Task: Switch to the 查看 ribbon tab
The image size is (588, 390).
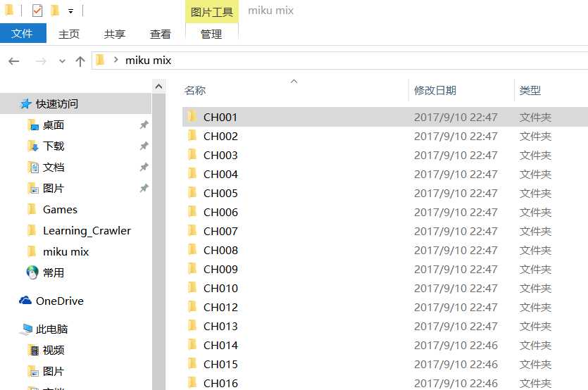Action: [160, 34]
